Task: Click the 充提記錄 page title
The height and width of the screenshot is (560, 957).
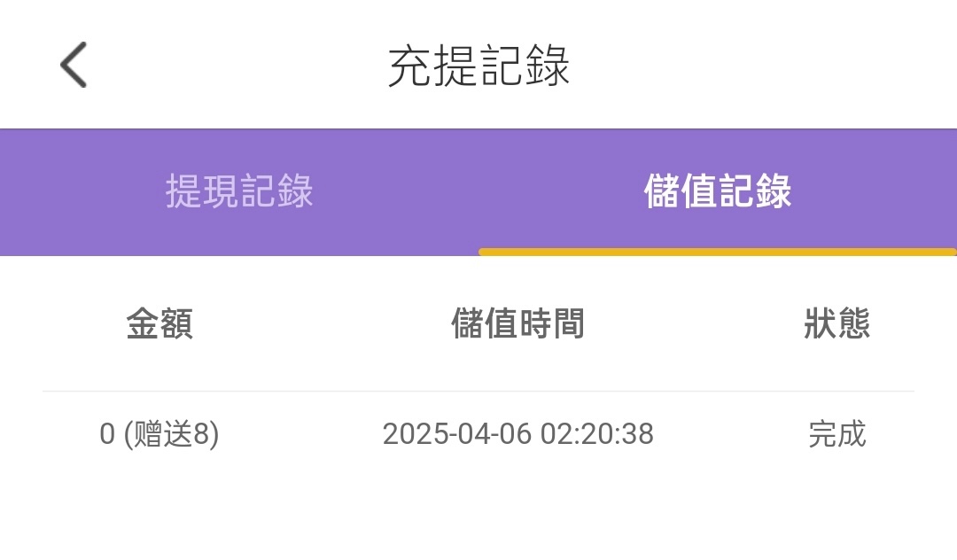Action: coord(478,65)
